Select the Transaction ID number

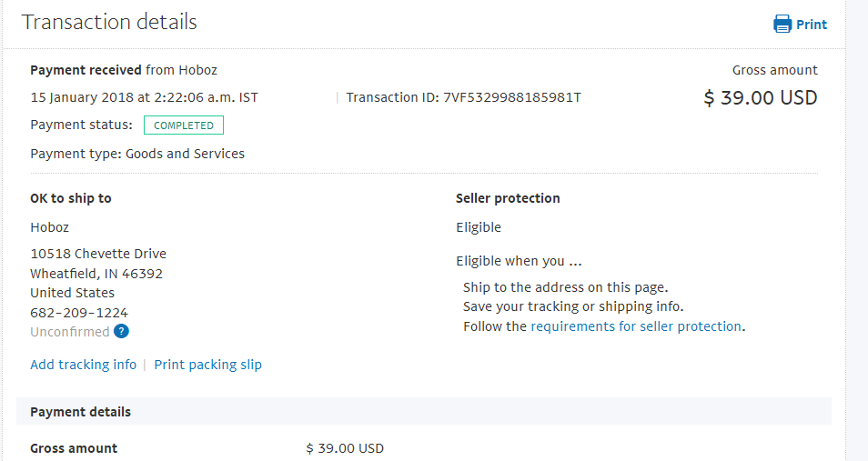click(x=512, y=97)
